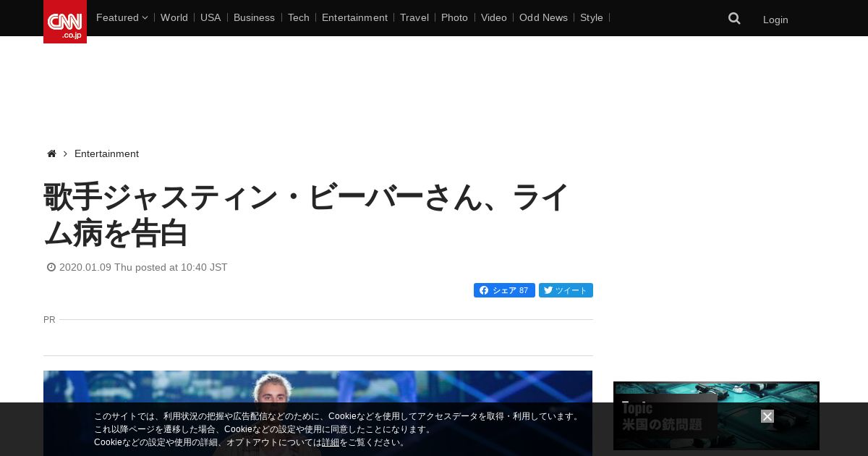
Task: Open Entertainment in the top navigation
Action: [354, 17]
